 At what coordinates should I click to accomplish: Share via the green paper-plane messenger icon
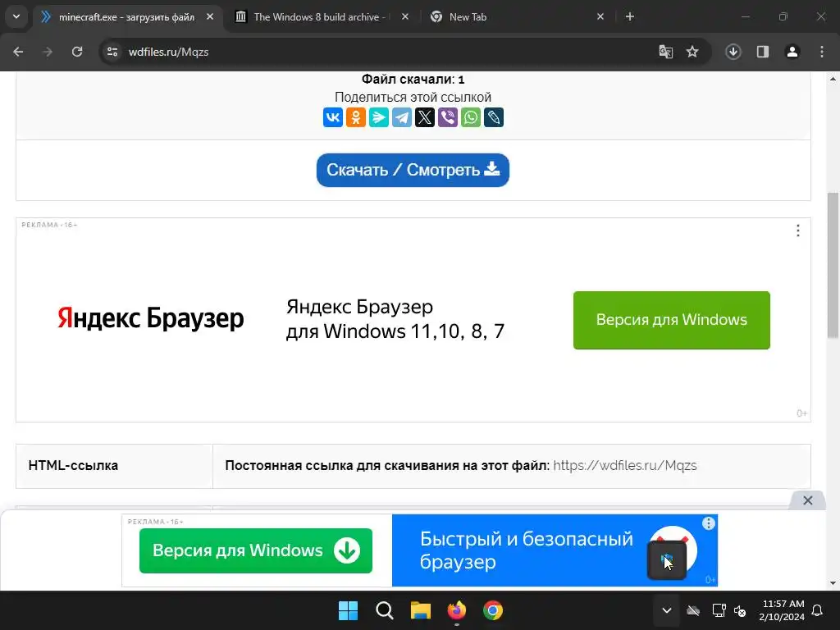point(379,117)
